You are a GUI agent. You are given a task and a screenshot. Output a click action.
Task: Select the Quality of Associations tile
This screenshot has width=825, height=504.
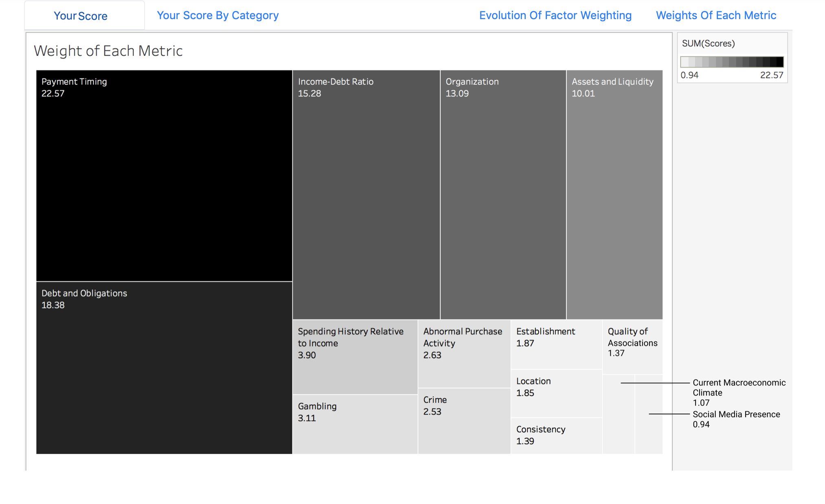(632, 346)
